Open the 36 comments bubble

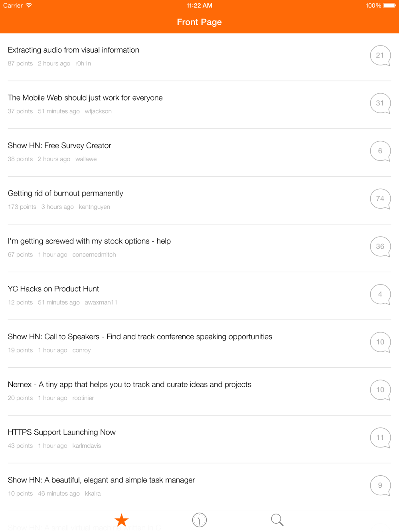click(x=380, y=247)
